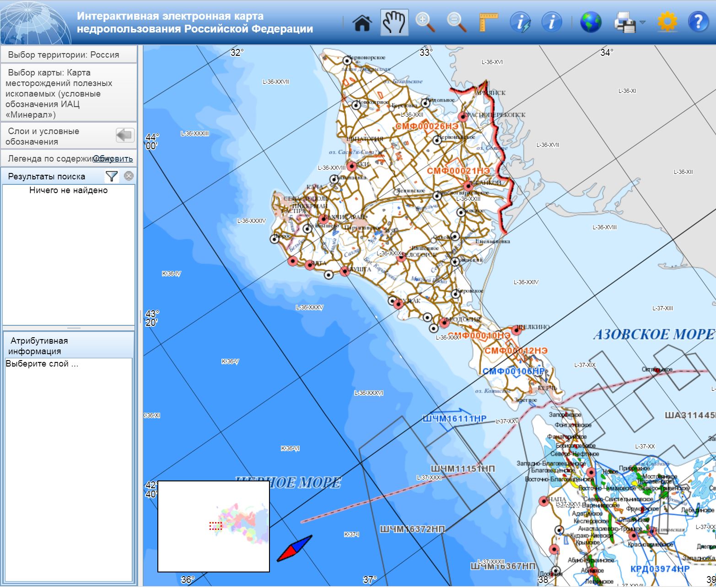Click the printer and save icon
The width and height of the screenshot is (716, 588).
625,22
